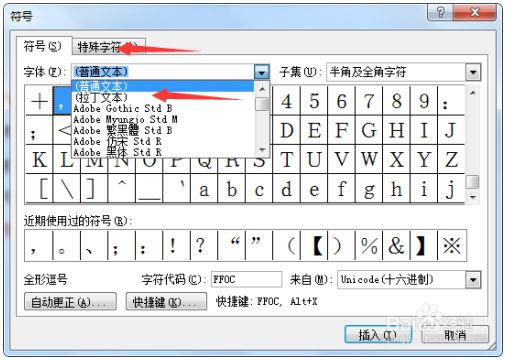Select the plus sign symbol cell
This screenshot has height=360, width=506.
39,101
